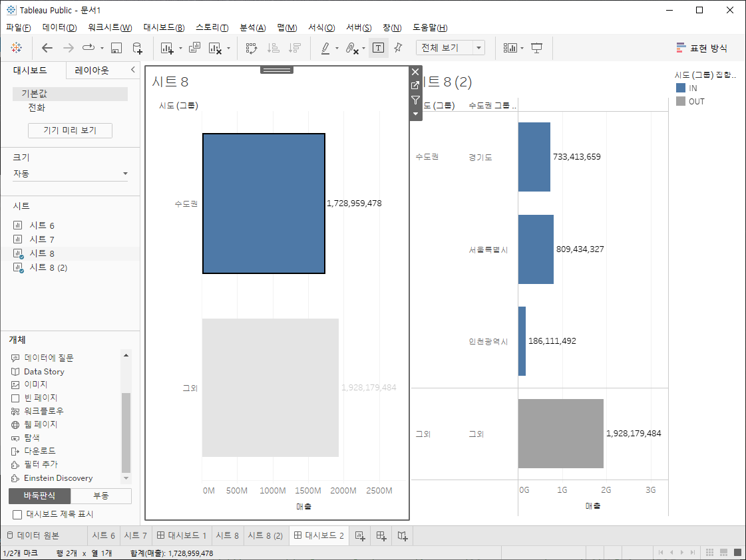
Task: Duplicate sheet using the toolbar icon
Action: coord(194,47)
